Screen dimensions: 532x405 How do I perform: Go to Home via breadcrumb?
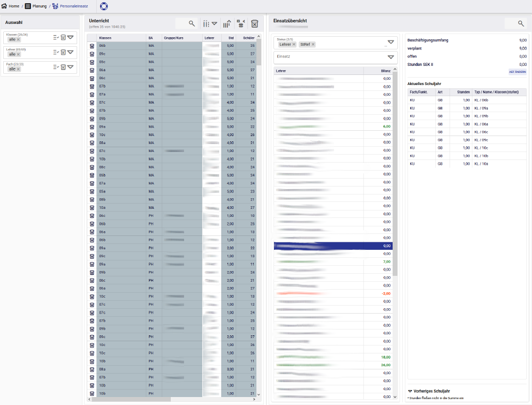pos(11,6)
